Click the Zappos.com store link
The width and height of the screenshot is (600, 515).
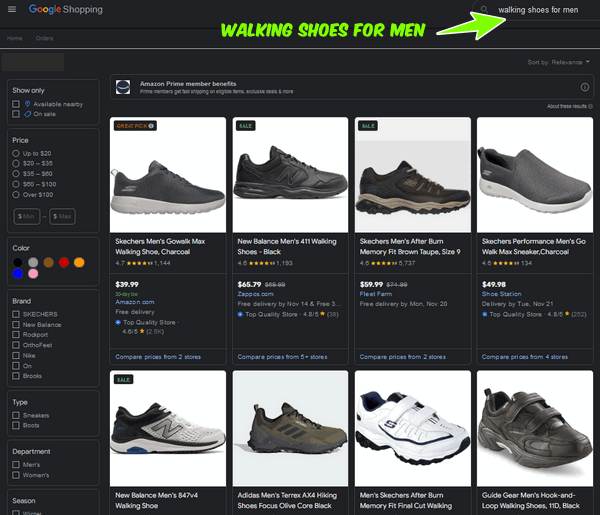pos(255,294)
